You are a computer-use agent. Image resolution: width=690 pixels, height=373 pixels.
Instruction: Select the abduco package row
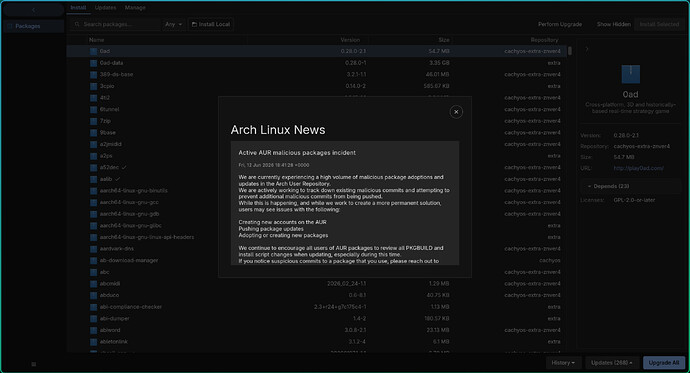pos(316,296)
